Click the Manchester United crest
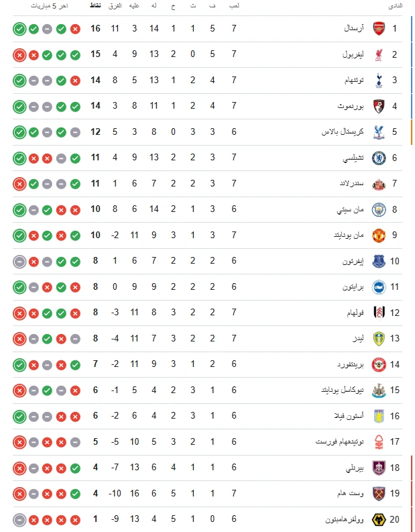415x532 pixels. coord(378,235)
